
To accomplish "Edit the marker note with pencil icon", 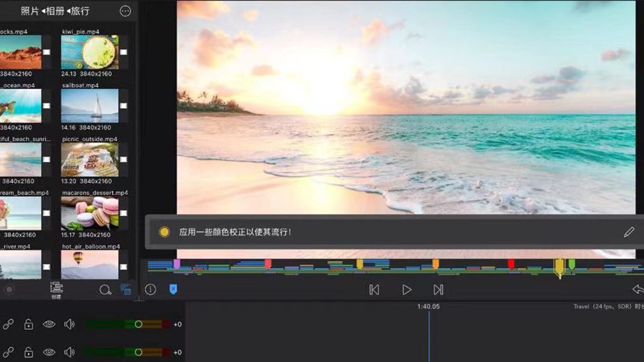I will click(x=628, y=232).
